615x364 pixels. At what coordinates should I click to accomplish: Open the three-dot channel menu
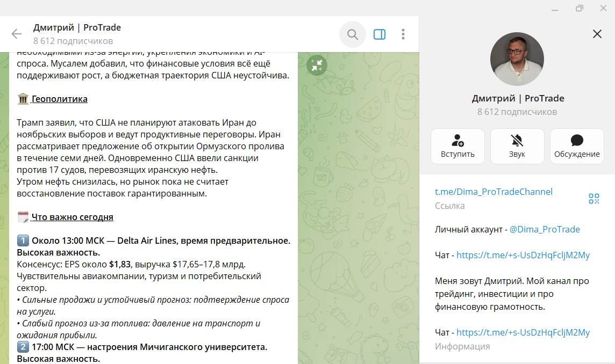tap(403, 34)
